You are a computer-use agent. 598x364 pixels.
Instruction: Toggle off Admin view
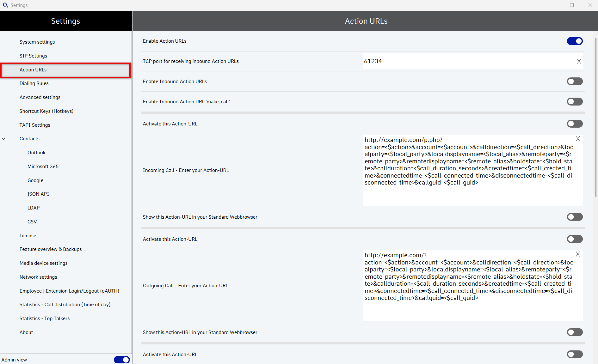tap(122, 360)
